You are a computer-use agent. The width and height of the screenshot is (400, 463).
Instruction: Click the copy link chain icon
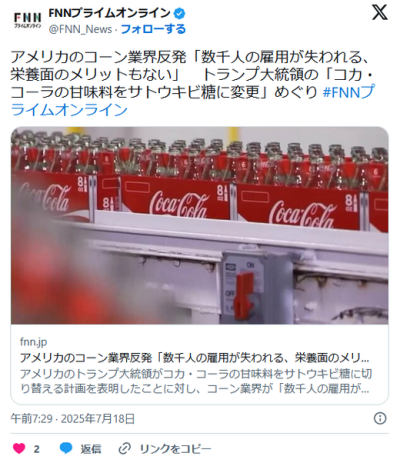(x=125, y=449)
